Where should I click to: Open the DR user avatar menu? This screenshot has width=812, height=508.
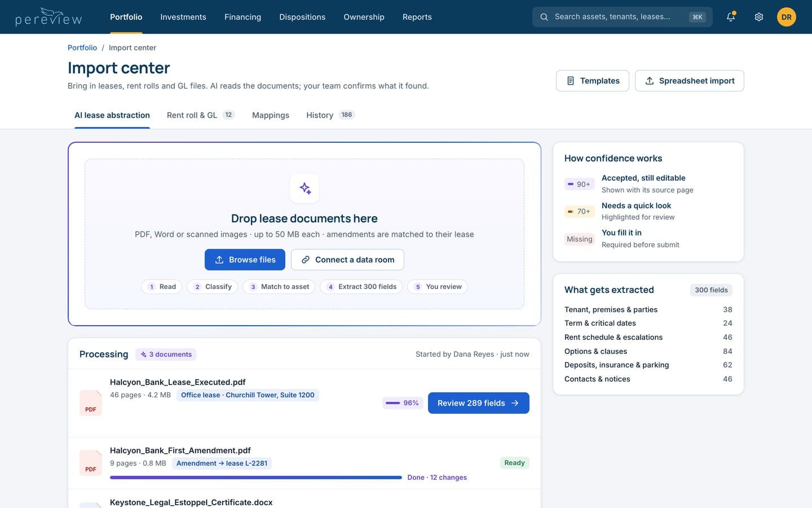tap(787, 17)
